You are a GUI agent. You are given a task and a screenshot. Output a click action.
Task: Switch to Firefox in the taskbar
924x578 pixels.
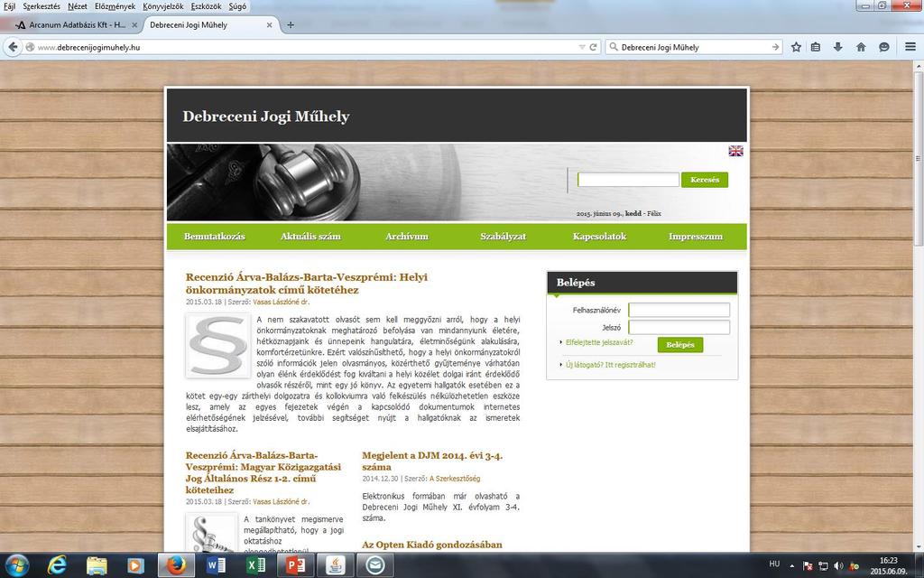175,566
